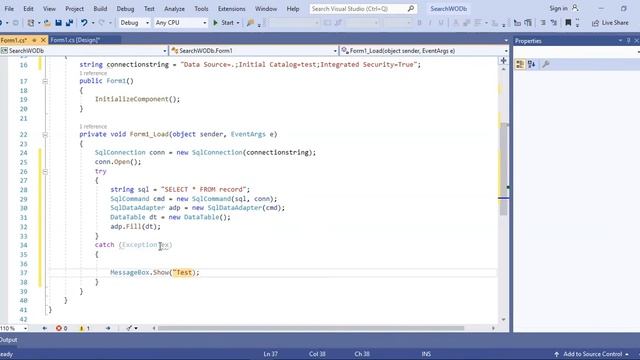Screen dimensions: 640x360
Task: Click the Sign in link
Action: (x=558, y=8)
